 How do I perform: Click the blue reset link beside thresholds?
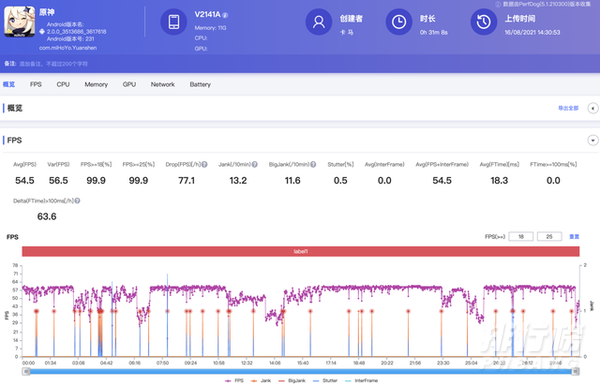coord(574,237)
